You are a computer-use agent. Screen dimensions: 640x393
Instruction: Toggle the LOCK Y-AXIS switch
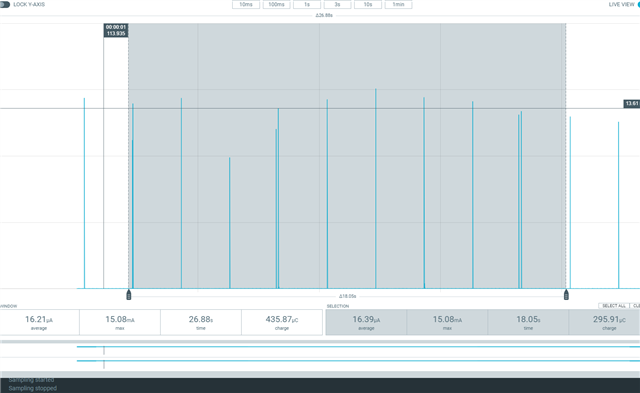(x=5, y=4)
